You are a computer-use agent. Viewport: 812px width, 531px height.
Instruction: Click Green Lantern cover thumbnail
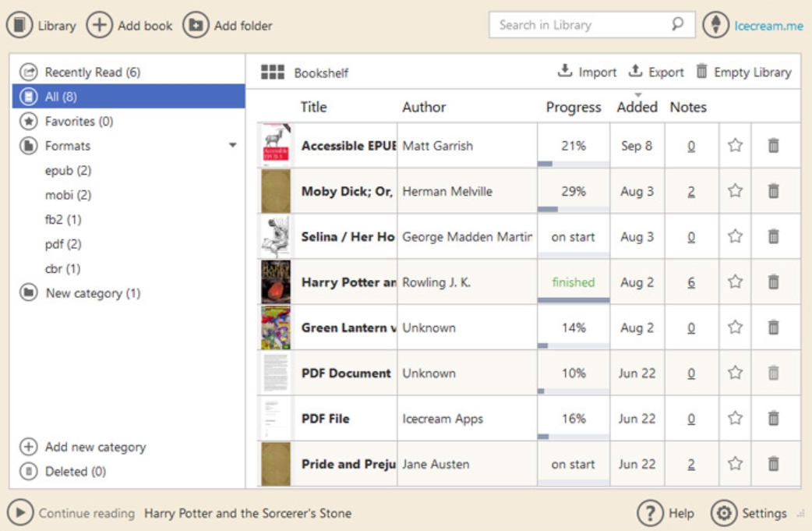[276, 327]
